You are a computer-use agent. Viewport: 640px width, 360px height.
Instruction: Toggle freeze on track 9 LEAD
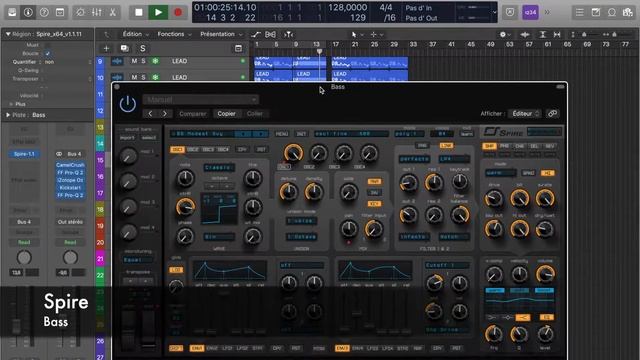point(155,61)
